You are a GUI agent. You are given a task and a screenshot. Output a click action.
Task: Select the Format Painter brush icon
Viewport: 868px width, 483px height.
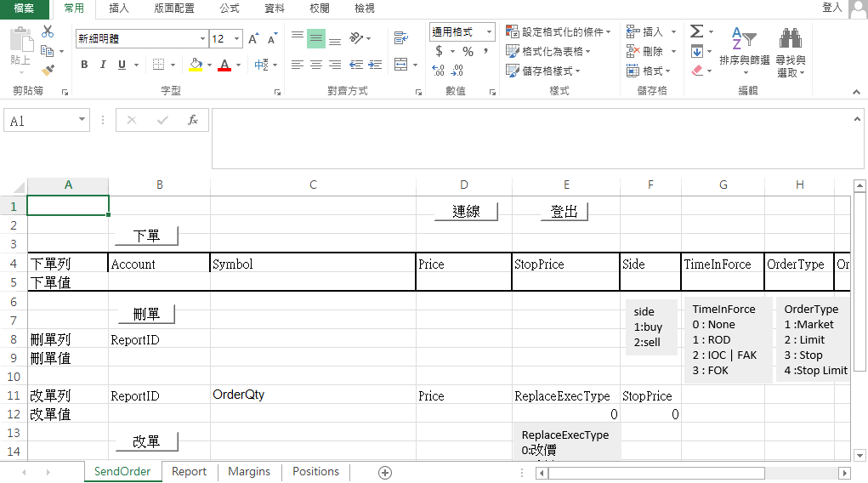coord(48,70)
